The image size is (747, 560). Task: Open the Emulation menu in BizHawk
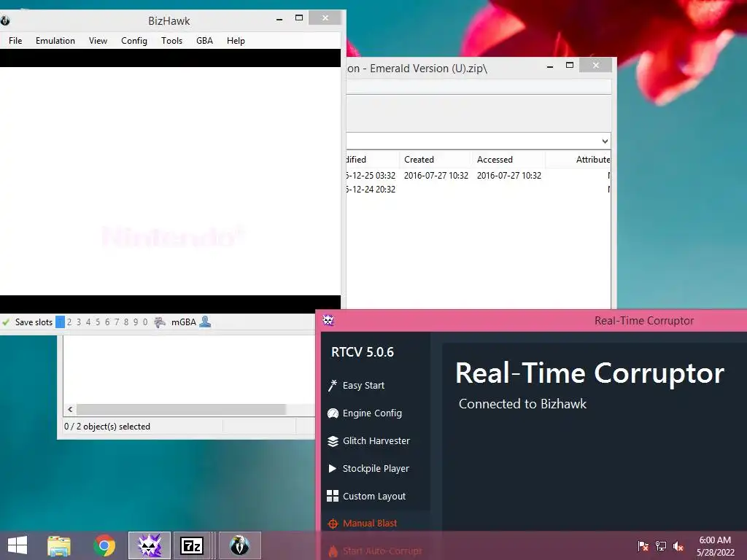[x=55, y=41]
